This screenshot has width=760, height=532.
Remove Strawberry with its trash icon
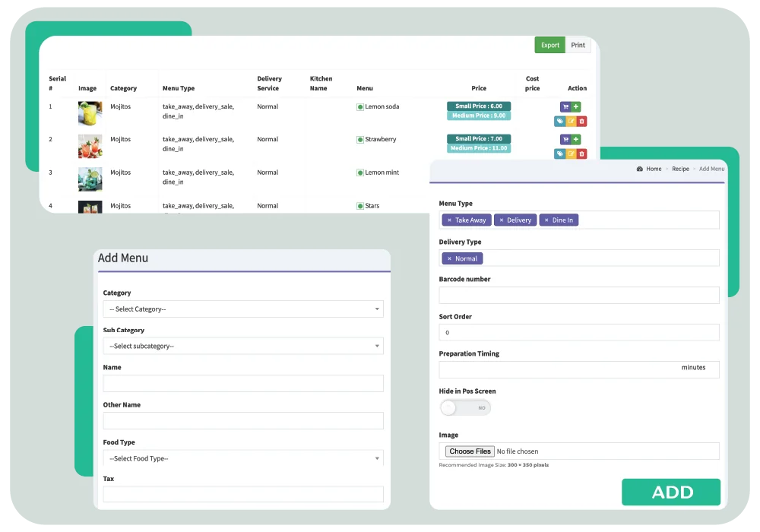[581, 154]
